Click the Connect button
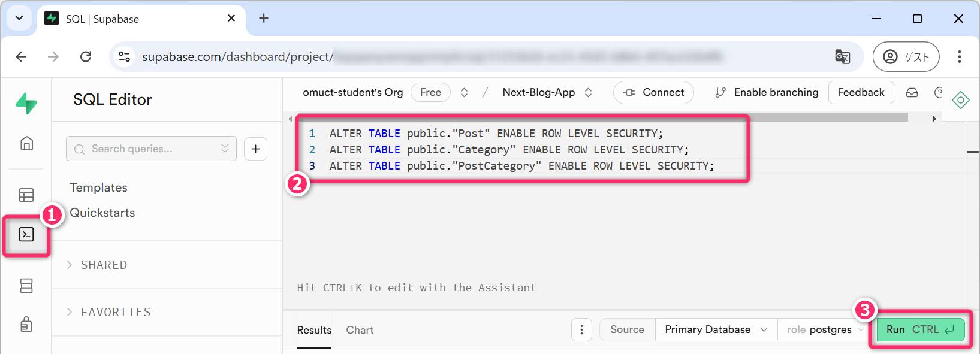980x354 pixels. (653, 93)
